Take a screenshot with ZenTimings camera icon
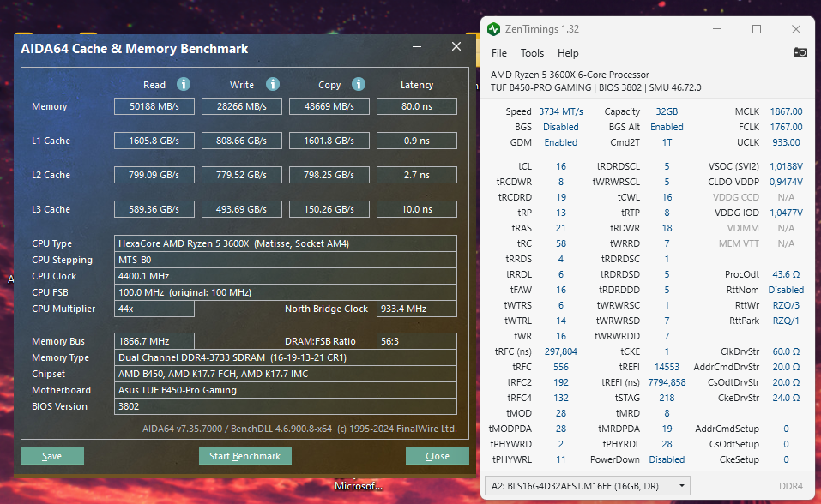 point(800,52)
